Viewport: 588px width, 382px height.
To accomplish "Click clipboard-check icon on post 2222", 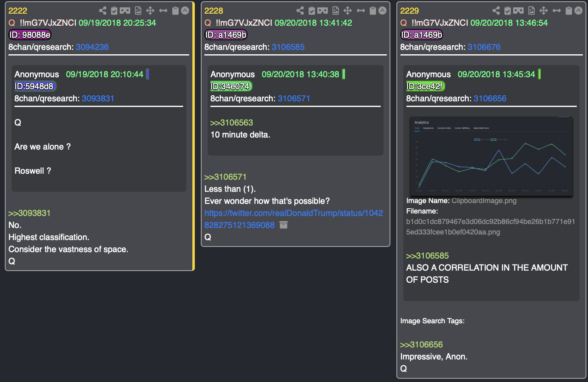I will click(114, 10).
